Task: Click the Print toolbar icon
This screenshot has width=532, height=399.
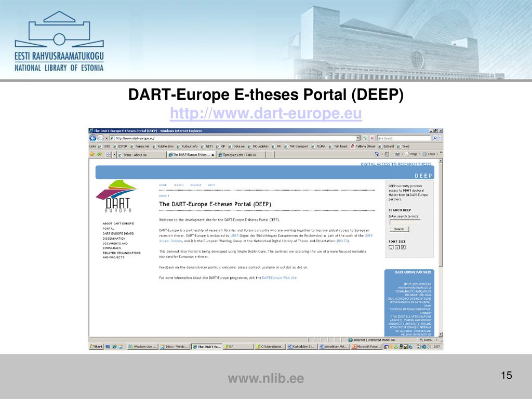Action: coord(397,154)
